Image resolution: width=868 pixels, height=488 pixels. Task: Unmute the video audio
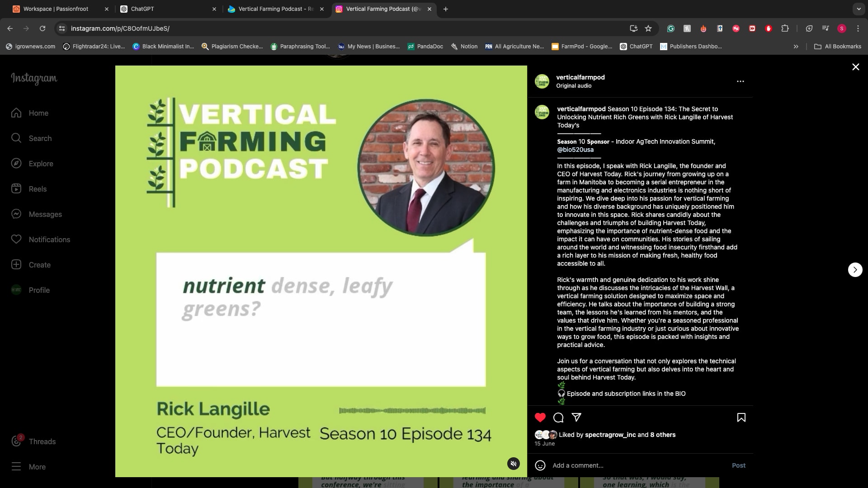(514, 464)
